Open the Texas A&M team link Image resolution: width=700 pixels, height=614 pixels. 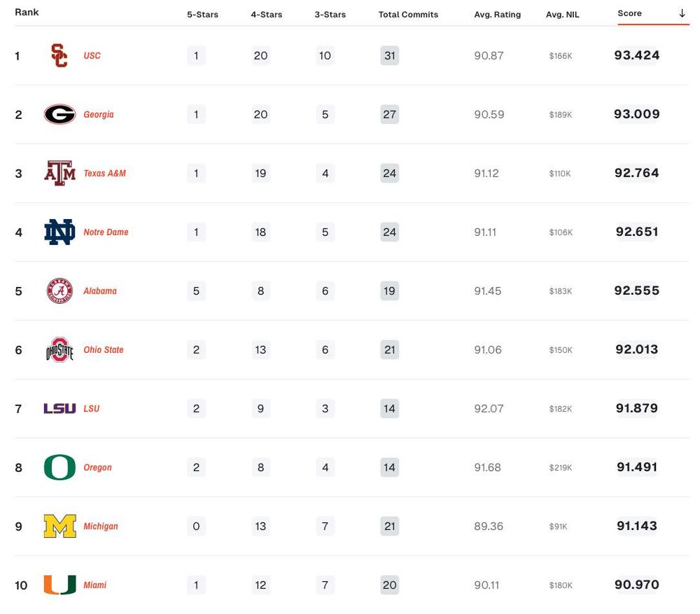(104, 174)
